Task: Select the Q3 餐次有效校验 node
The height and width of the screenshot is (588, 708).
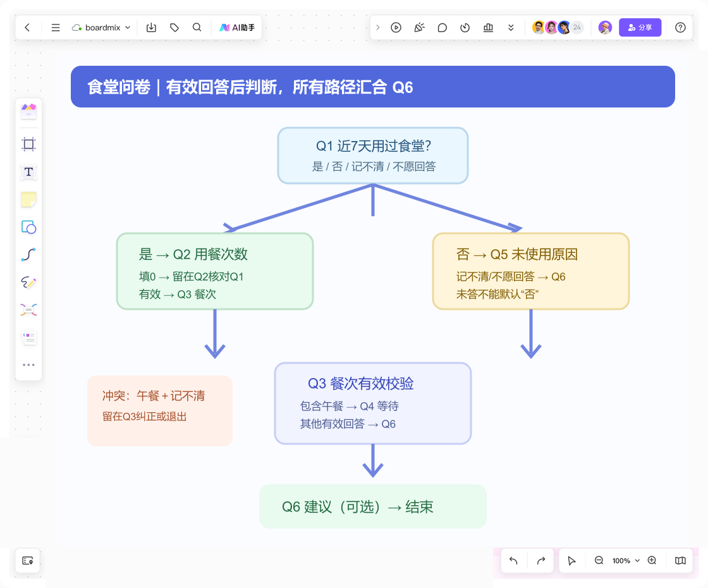Action: pos(372,403)
